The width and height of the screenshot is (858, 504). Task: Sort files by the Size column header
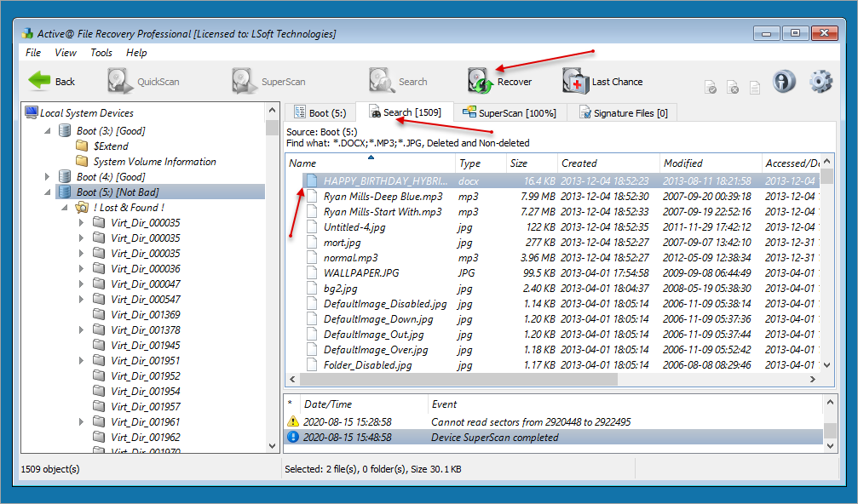pos(532,163)
